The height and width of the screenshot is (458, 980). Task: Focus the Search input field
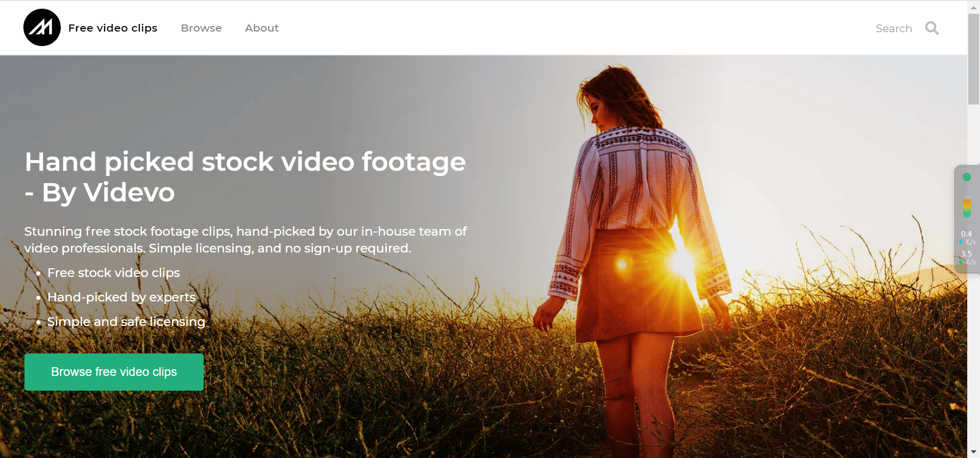893,29
